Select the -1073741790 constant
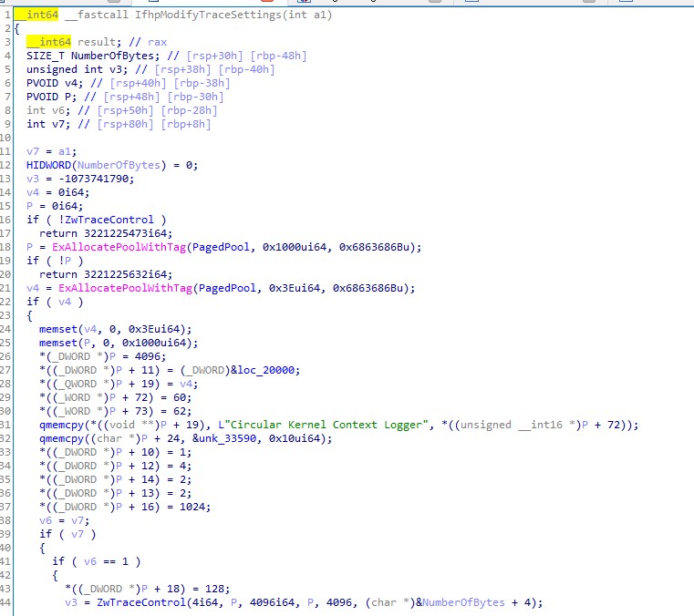The image size is (694, 616). [x=96, y=179]
